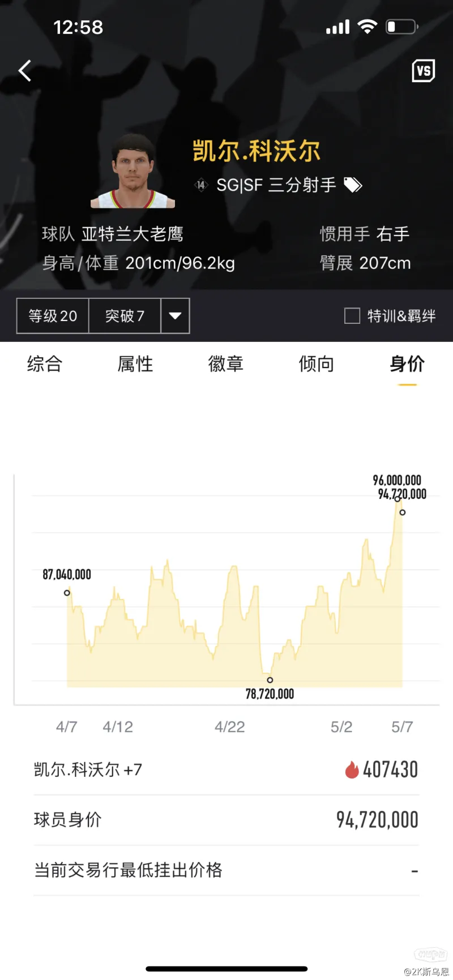Open the 徽章 tab
The width and height of the screenshot is (453, 980).
pos(226,363)
